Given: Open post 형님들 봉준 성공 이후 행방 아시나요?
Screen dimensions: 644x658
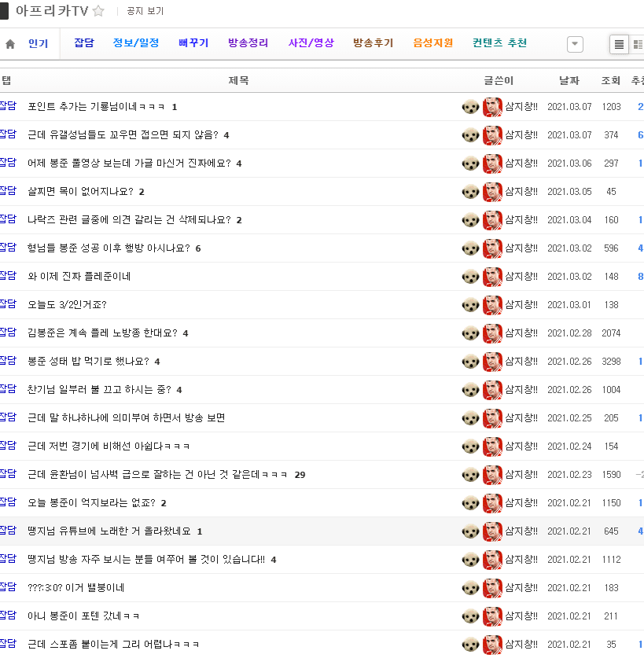Looking at the screenshot, I should [109, 248].
